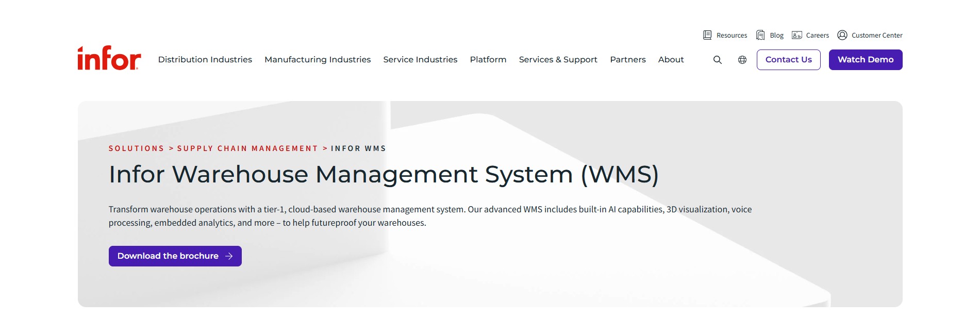Open the Partners menu
Screen dimensions: 980x335
[628, 60]
